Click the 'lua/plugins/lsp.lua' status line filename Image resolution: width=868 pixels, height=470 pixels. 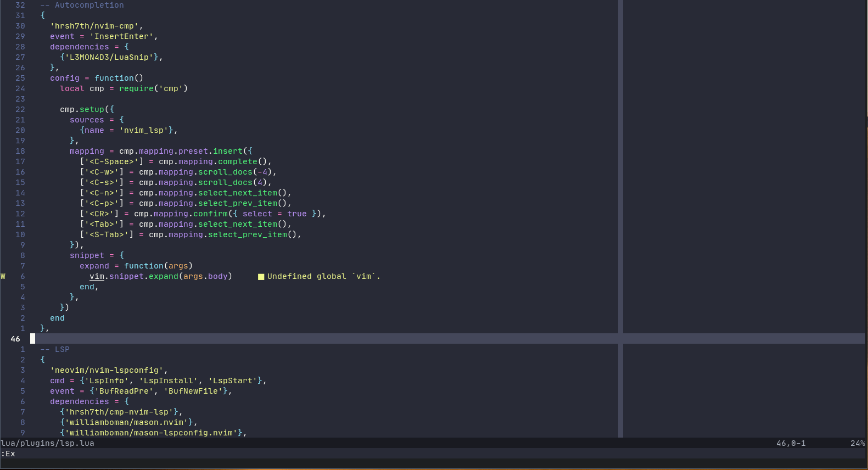[x=47, y=443]
